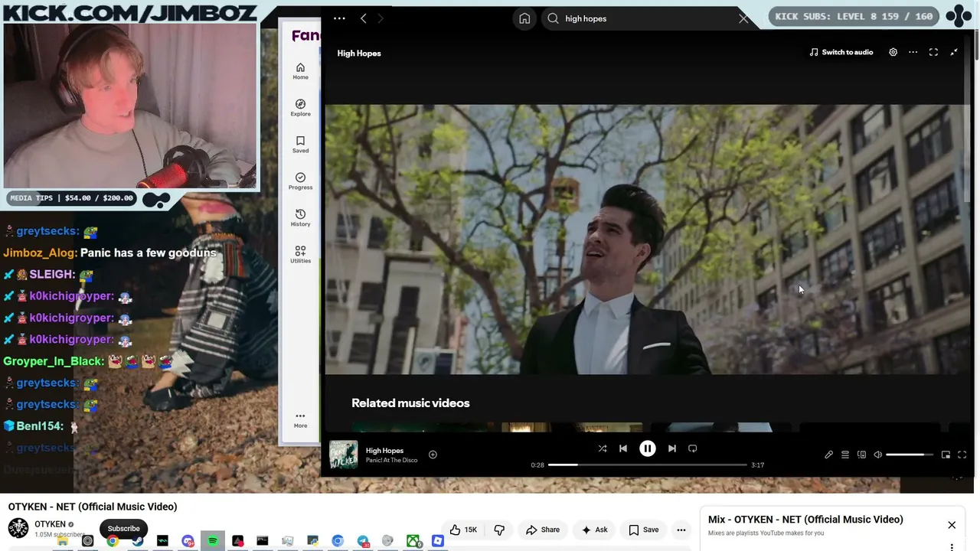980x551 pixels.
Task: Like the OTYKEN video on YouTube
Action: point(464,530)
